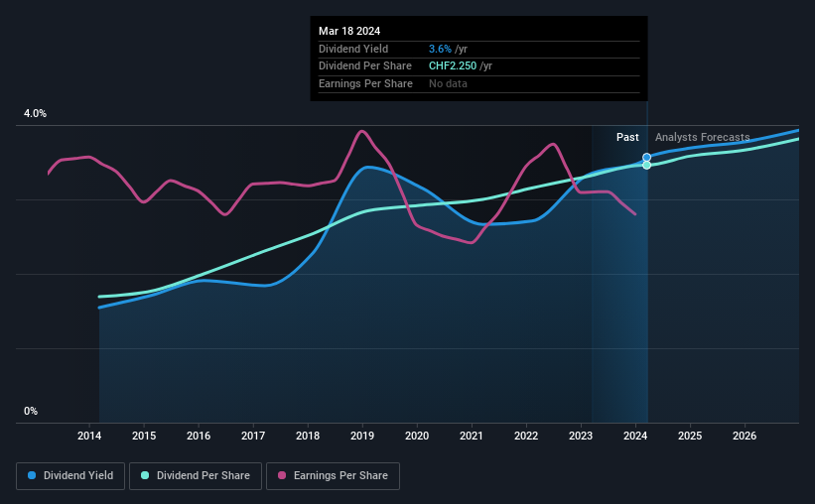This screenshot has height=504, width=815.
Task: Click the 2016 x-axis label
Action: coord(199,436)
